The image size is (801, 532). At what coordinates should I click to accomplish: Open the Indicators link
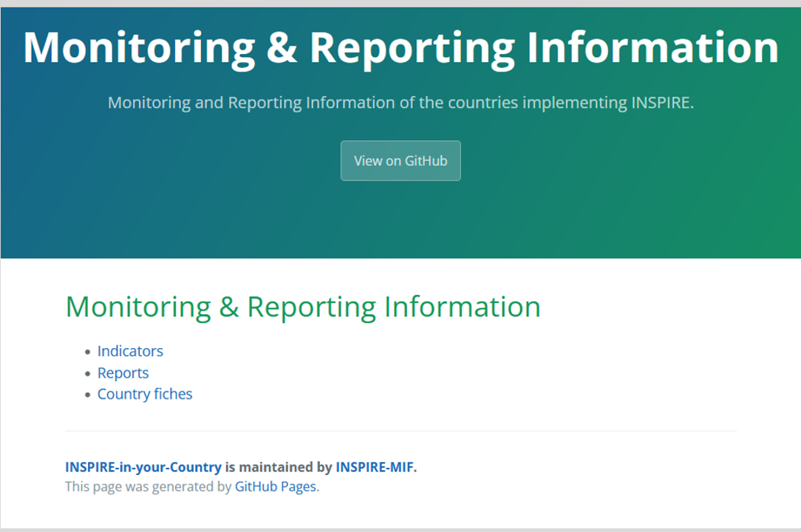130,351
